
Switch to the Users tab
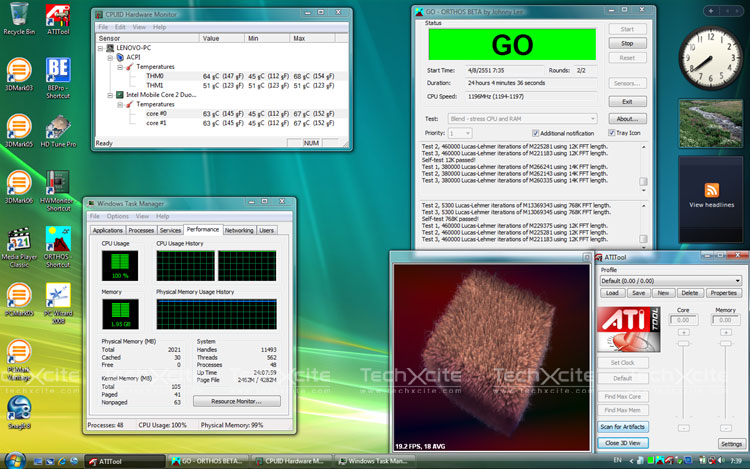coord(266,230)
